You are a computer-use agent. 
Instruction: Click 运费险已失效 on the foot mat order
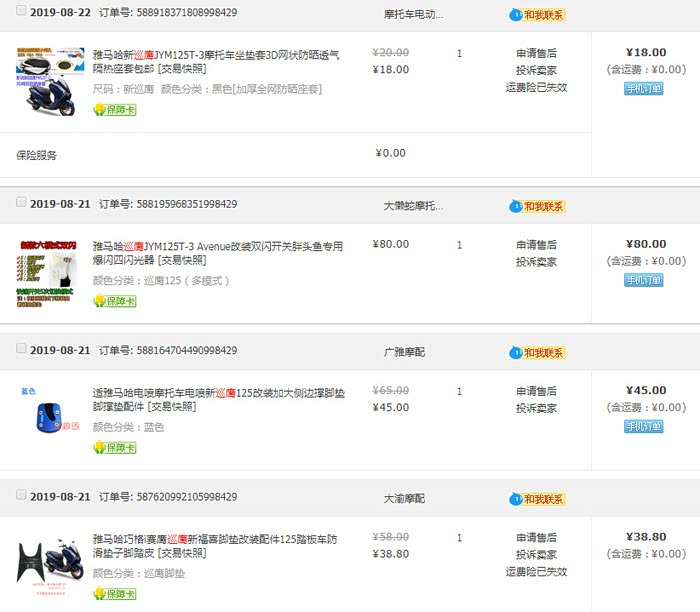536,571
